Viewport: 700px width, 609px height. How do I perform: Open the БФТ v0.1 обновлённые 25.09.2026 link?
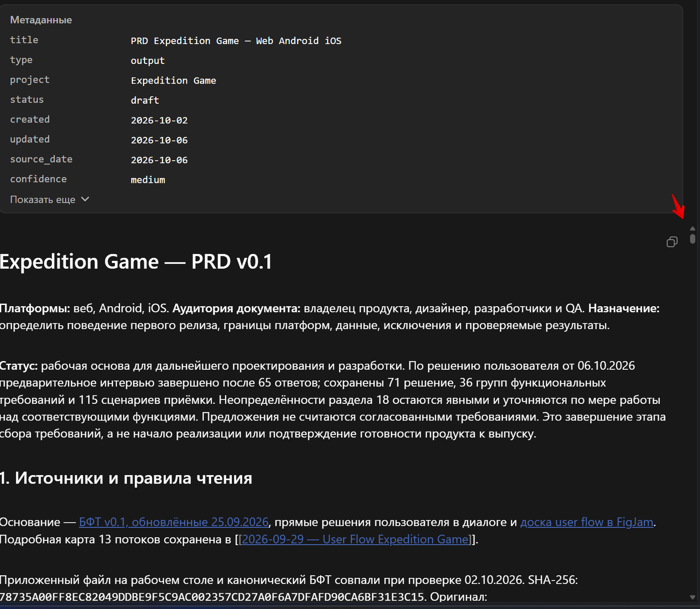pos(174,522)
